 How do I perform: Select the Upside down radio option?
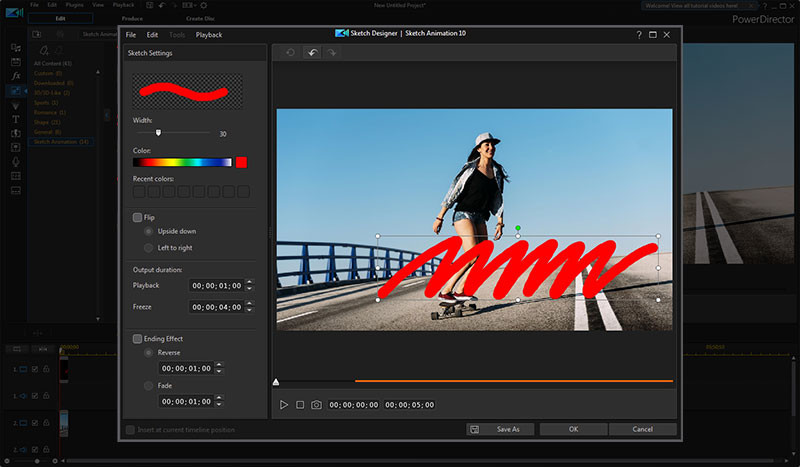(150, 231)
